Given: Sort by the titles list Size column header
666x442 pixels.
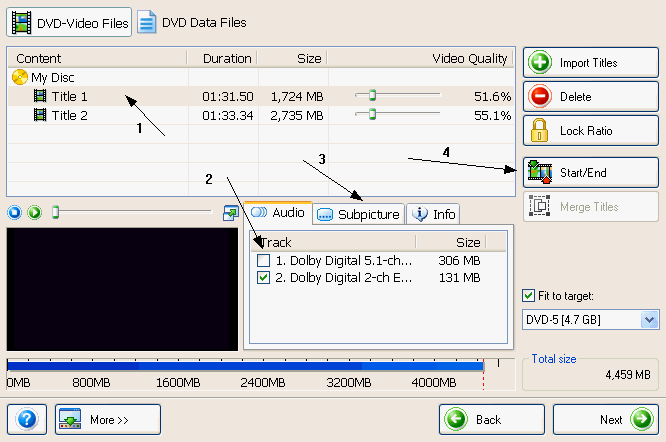Looking at the screenshot, I should tap(292, 58).
